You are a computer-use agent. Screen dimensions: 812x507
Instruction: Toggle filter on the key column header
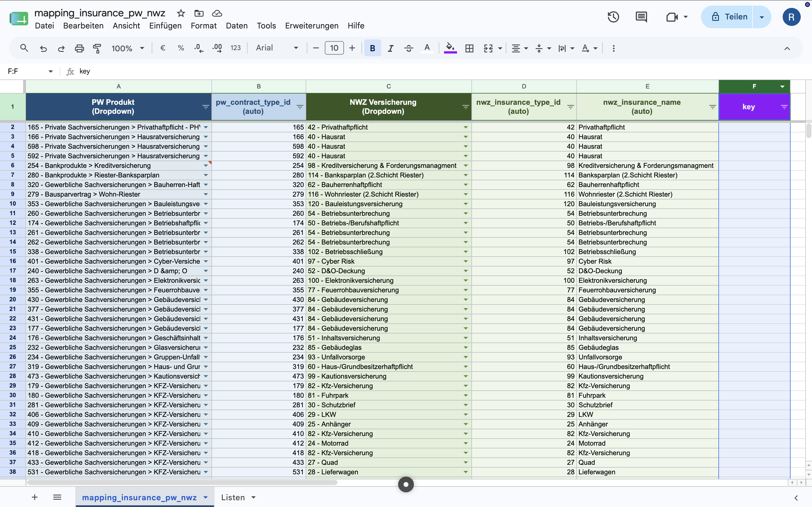coord(784,107)
